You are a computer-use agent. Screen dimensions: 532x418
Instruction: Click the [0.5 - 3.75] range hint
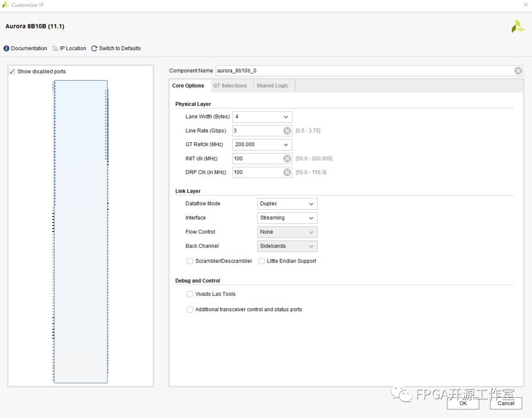tap(308, 130)
